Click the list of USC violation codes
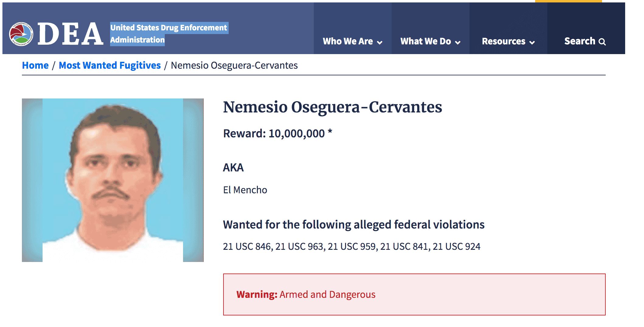Screen dimensions: 644x327 [x=351, y=246]
